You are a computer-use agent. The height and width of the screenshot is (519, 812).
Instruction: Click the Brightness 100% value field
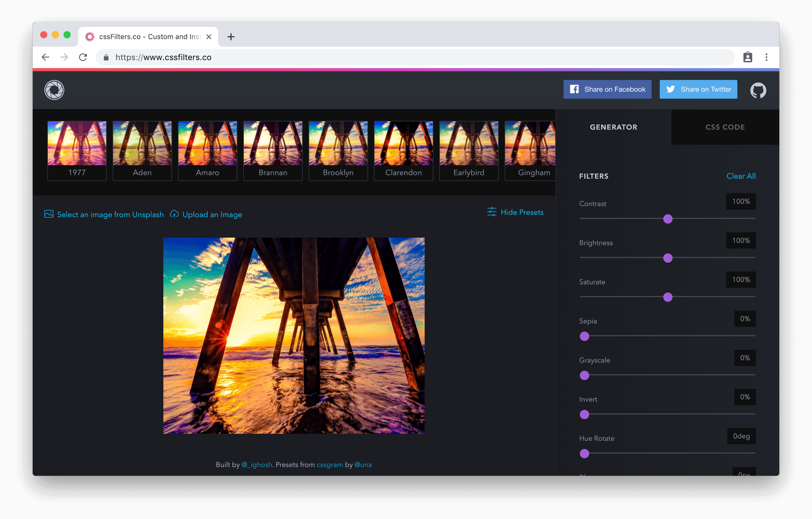tap(741, 241)
